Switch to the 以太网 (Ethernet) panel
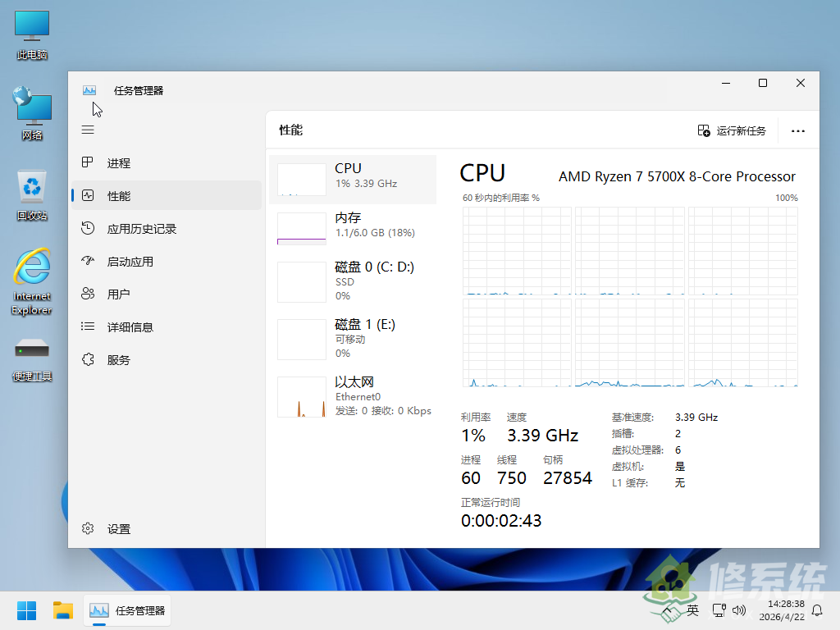Image resolution: width=840 pixels, height=630 pixels. pyautogui.click(x=353, y=395)
